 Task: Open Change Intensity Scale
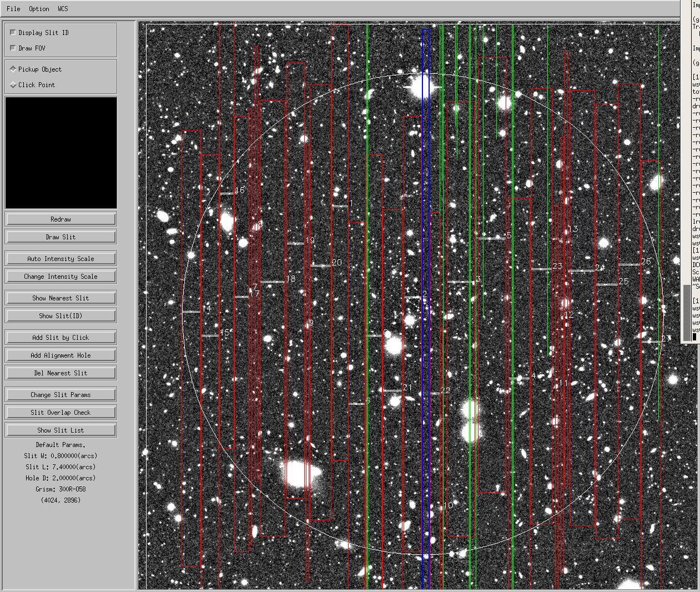coord(61,277)
